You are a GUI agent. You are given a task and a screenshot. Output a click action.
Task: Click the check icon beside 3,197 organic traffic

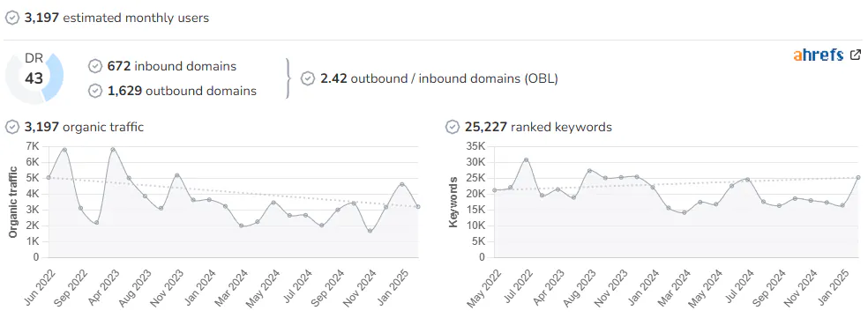pos(12,127)
